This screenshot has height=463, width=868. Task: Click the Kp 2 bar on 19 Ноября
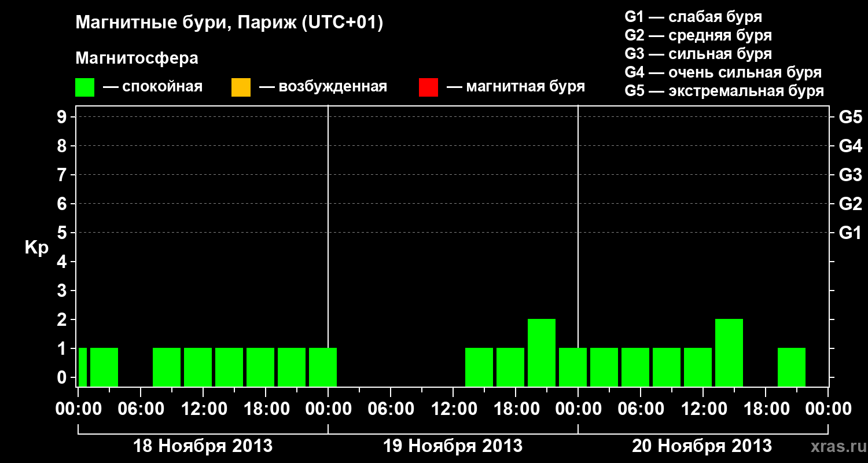(x=542, y=352)
